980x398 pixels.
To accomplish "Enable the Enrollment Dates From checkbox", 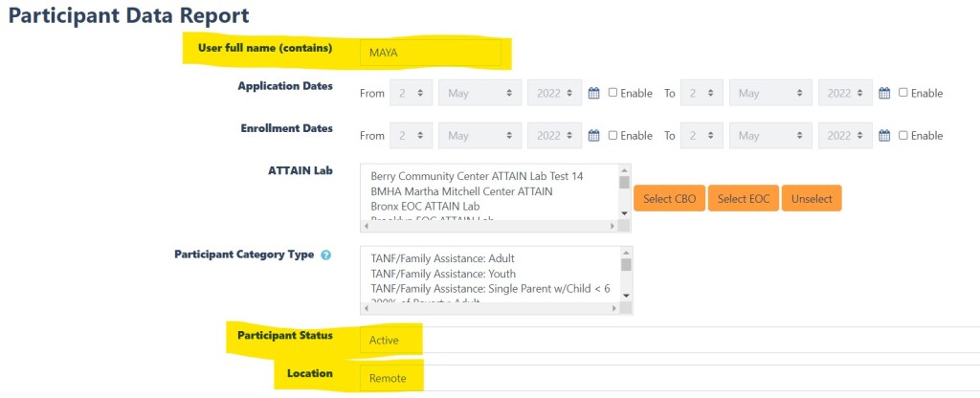I will [x=612, y=136].
